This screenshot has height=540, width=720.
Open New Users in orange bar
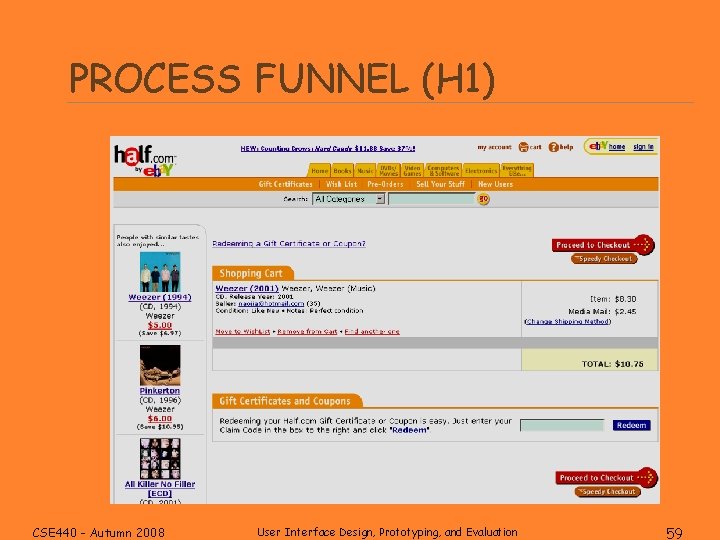495,184
